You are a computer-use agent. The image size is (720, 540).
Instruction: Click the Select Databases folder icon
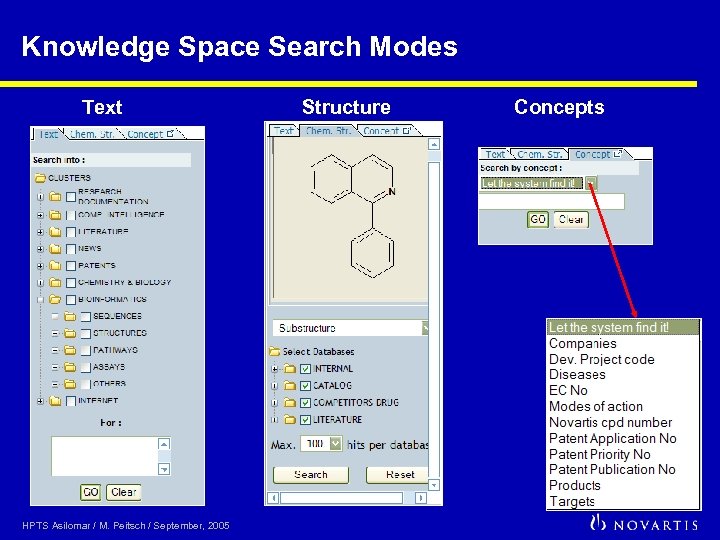coord(275,352)
